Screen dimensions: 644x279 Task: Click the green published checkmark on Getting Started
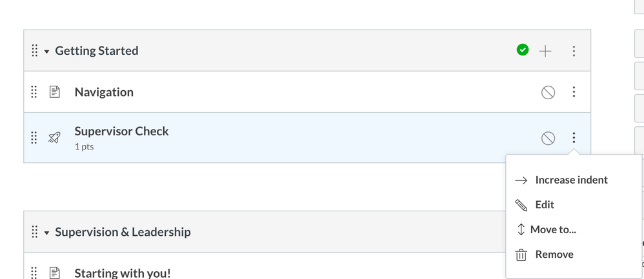pyautogui.click(x=523, y=50)
